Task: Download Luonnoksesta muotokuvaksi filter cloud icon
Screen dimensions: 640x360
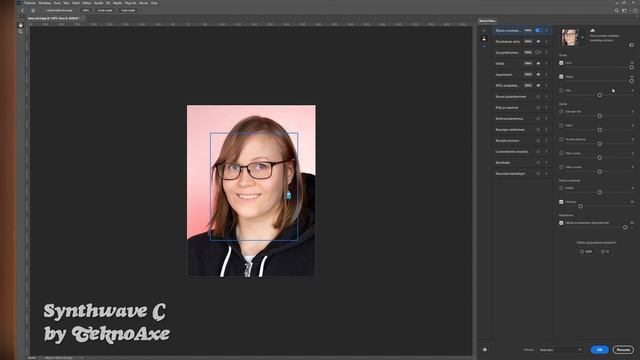Action: coord(538,152)
